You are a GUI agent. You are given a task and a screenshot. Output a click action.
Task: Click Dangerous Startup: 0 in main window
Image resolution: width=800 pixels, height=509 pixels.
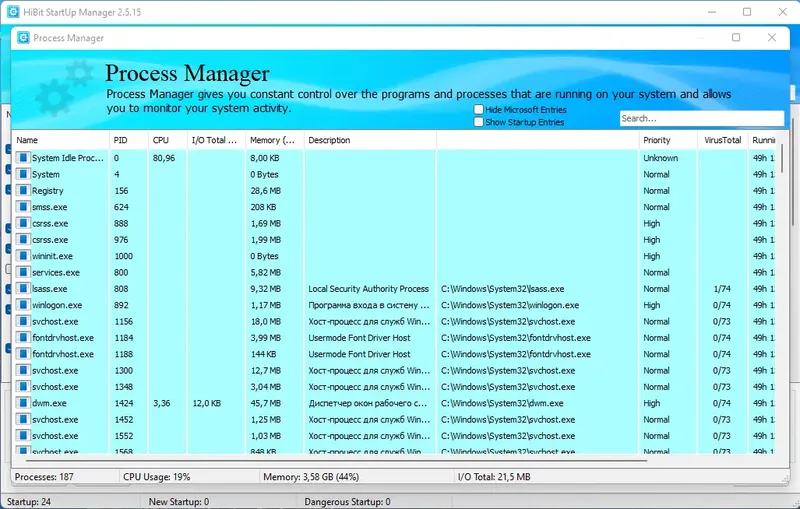coord(347,502)
